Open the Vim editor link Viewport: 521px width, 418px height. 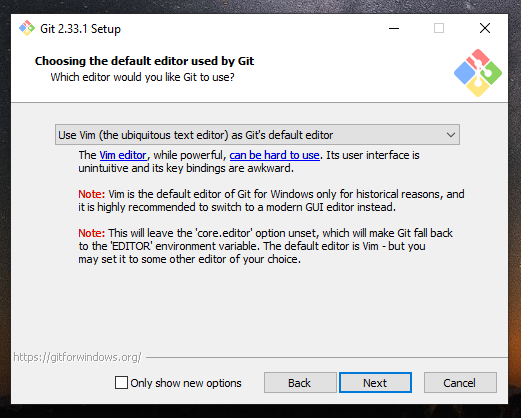(x=123, y=155)
